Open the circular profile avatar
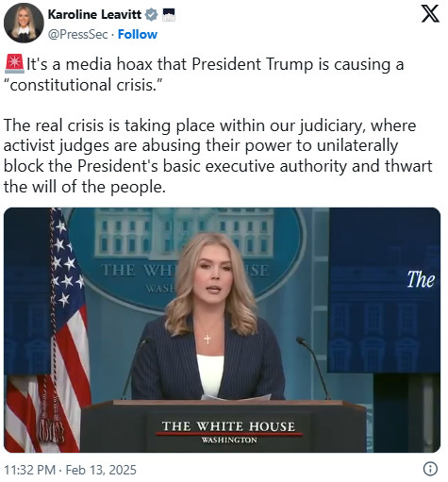The height and width of the screenshot is (482, 448). [x=24, y=23]
